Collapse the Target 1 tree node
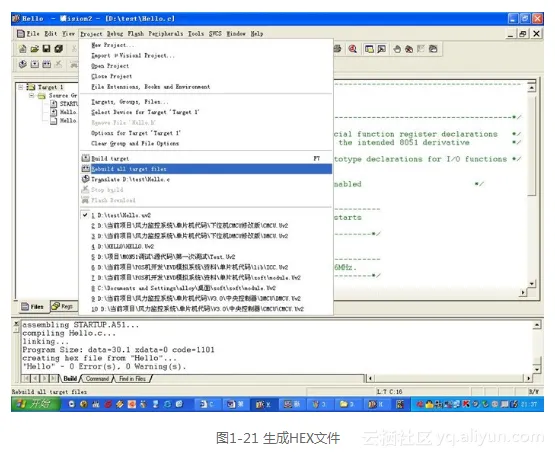 tap(21, 87)
